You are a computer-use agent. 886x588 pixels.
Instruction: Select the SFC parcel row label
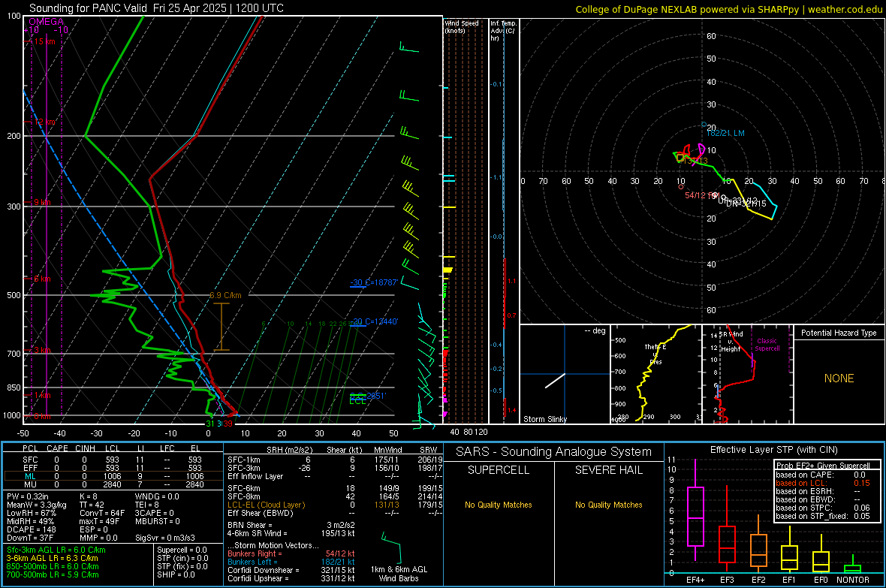(x=30, y=460)
